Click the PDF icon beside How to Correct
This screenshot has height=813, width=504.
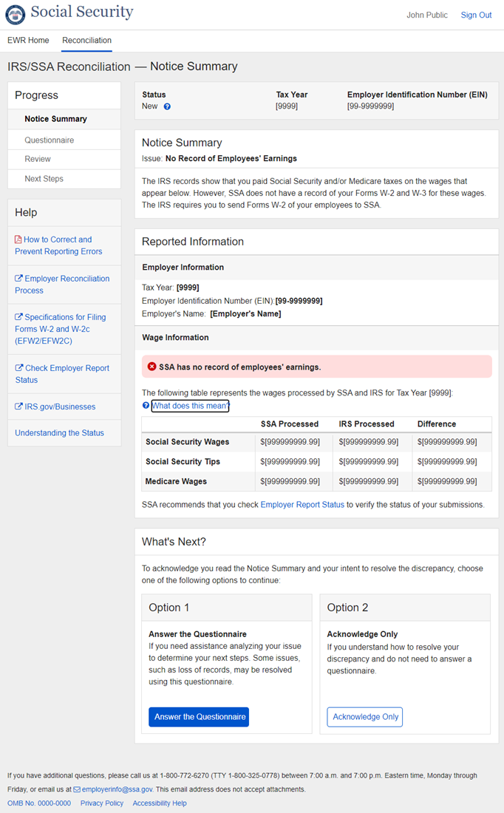coord(18,239)
